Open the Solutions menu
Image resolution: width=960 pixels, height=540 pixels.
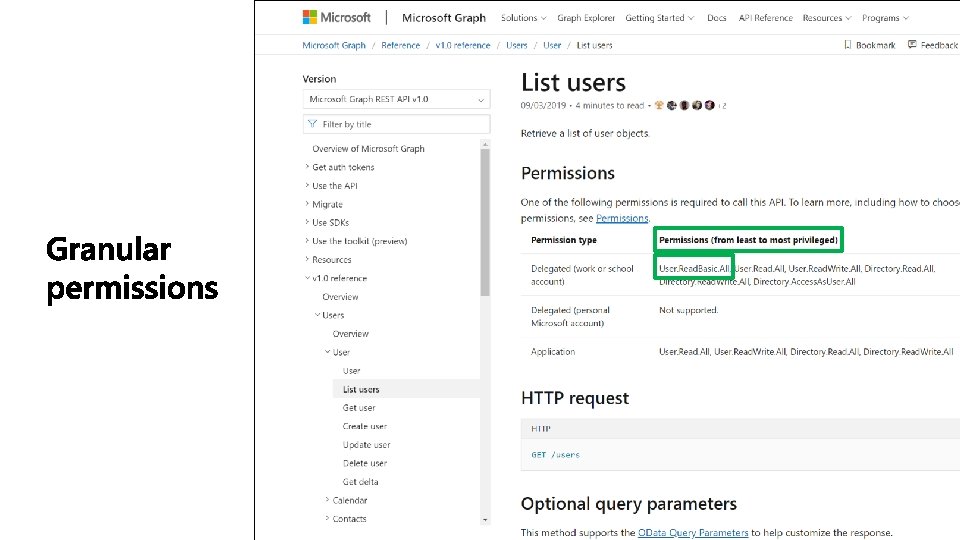coord(524,18)
